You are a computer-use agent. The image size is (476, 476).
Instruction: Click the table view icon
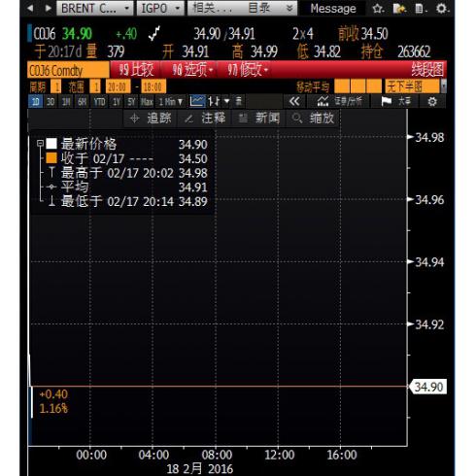[x=239, y=101]
